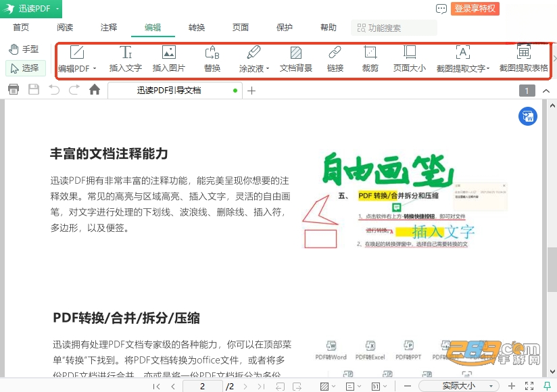Zoom out with the minus button
Image resolution: width=557 pixels, height=392 pixels.
408,386
